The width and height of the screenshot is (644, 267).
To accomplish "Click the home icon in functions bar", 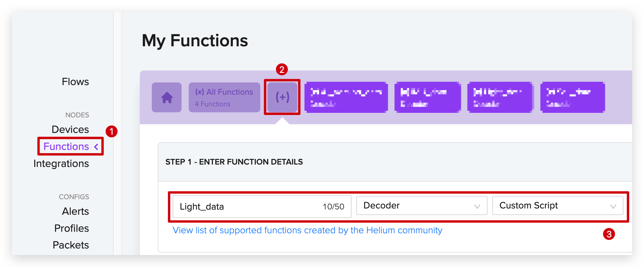I will pyautogui.click(x=167, y=97).
